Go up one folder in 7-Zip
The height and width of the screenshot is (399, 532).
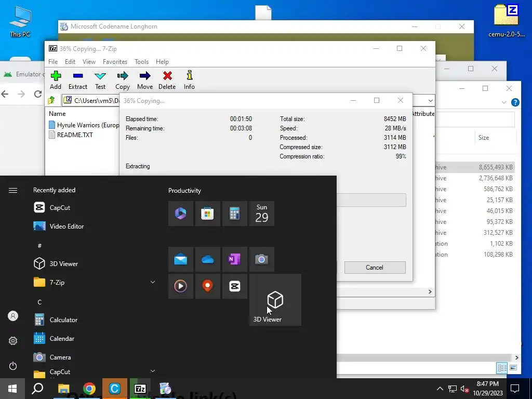(51, 100)
